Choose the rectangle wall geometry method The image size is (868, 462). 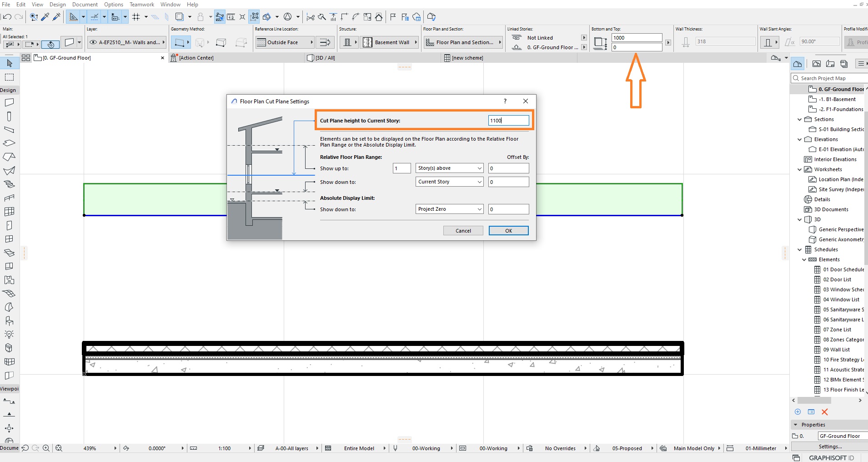(x=221, y=42)
